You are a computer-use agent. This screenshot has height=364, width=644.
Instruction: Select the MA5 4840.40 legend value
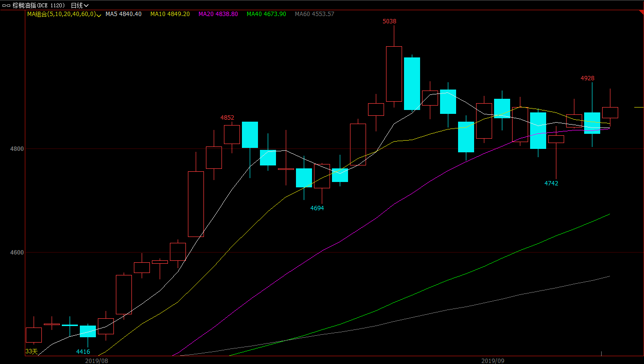124,14
